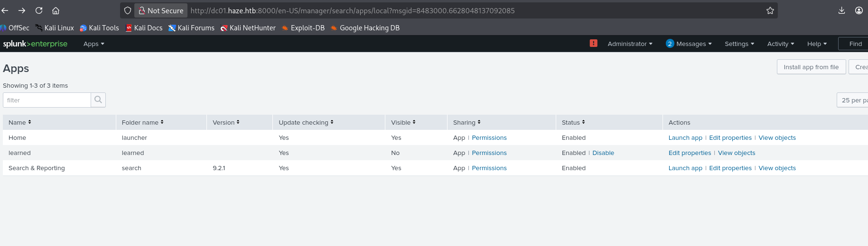Open the Activity menu
This screenshot has height=246, width=868.
[780, 44]
